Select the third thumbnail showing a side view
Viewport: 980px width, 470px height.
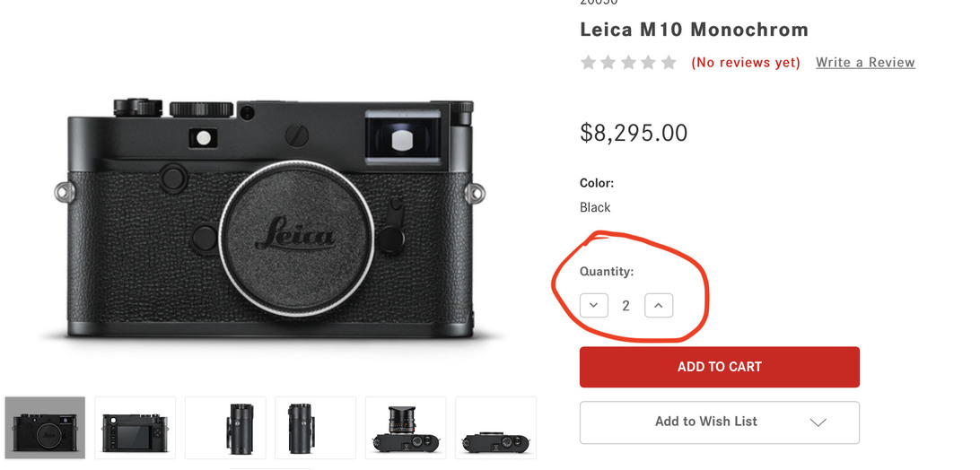pos(225,428)
